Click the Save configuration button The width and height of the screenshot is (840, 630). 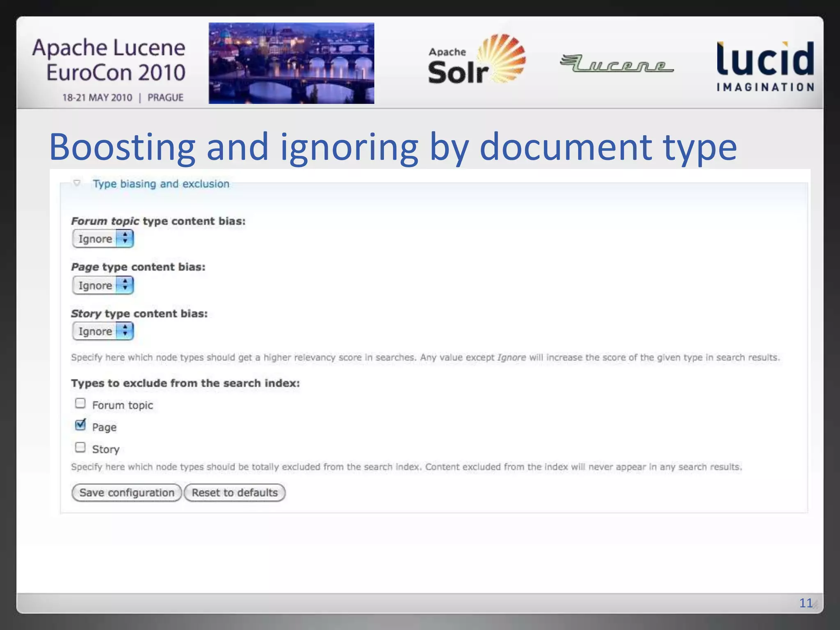pos(127,493)
